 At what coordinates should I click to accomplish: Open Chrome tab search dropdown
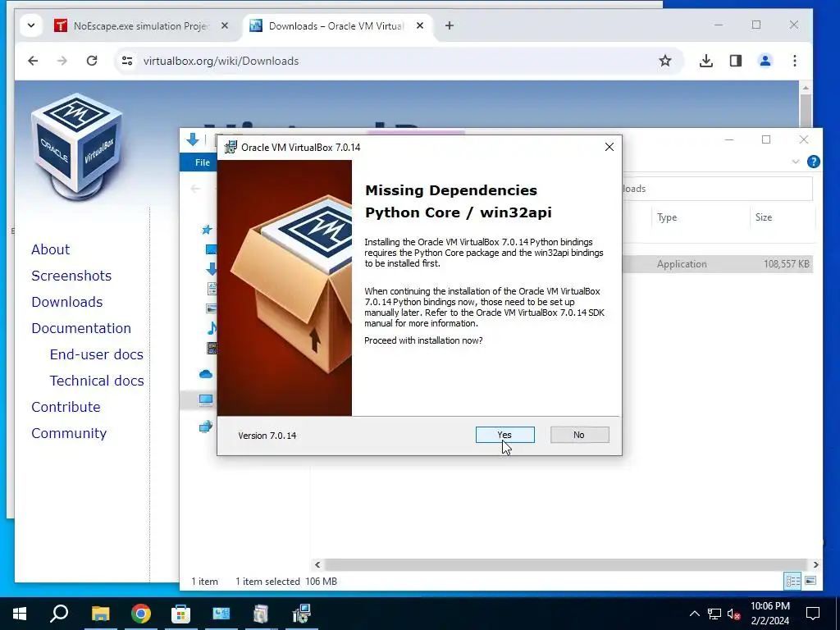coord(31,25)
